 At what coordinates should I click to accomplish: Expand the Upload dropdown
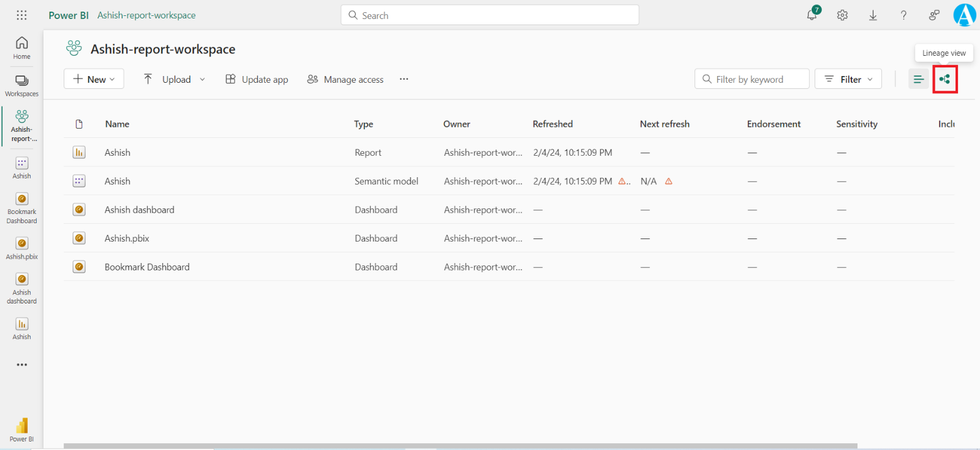tap(175, 79)
